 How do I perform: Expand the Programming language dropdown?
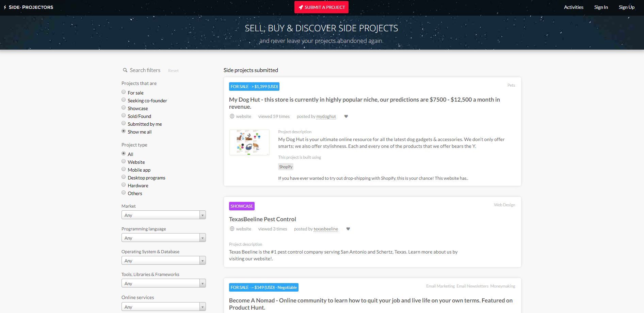pyautogui.click(x=163, y=238)
